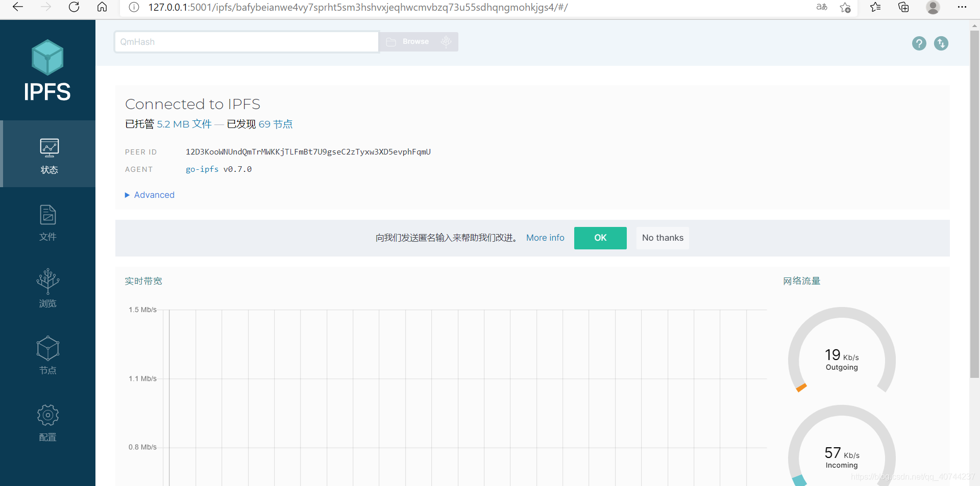Click the 实时带宽 heading

[143, 281]
